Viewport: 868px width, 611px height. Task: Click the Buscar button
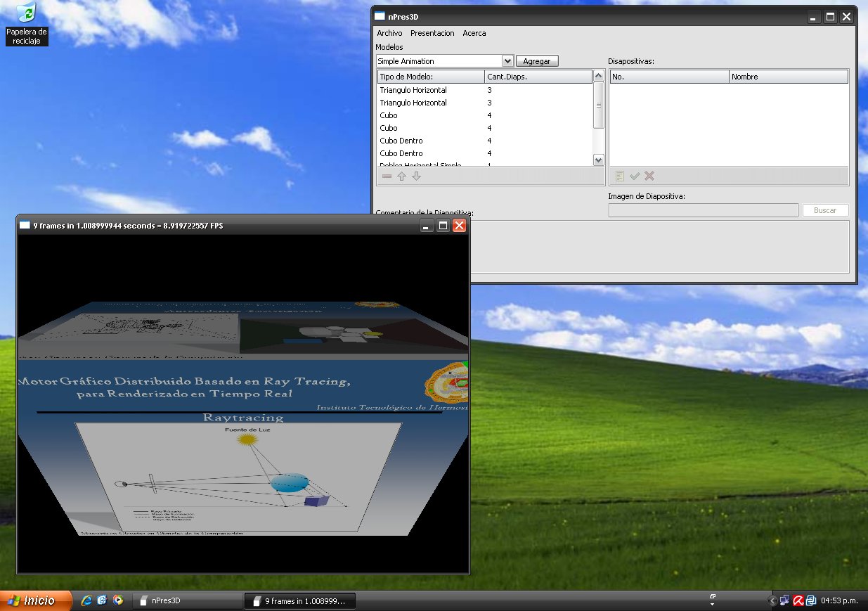825,210
